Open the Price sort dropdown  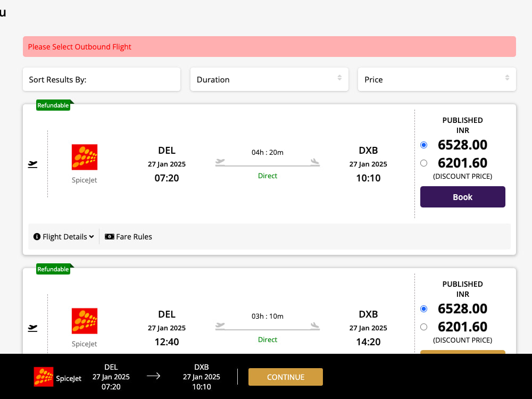click(437, 79)
